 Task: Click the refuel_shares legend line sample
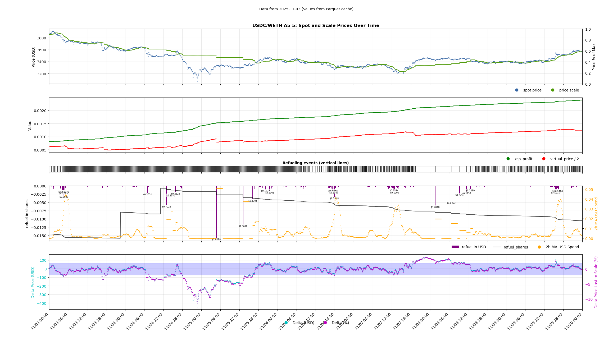pos(497,247)
